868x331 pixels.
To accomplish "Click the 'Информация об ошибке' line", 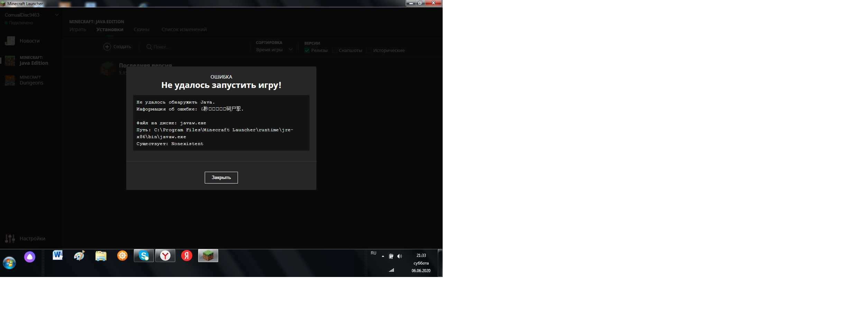I will click(190, 109).
